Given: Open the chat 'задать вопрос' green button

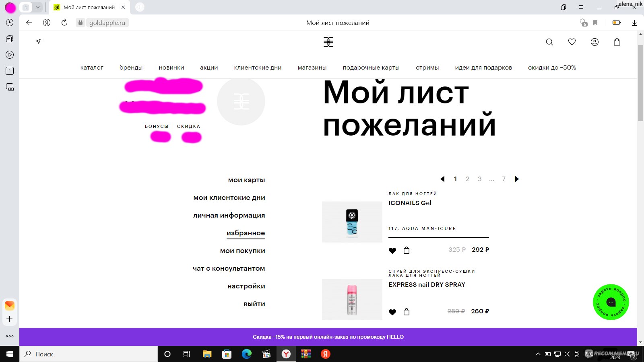Looking at the screenshot, I should [x=611, y=302].
